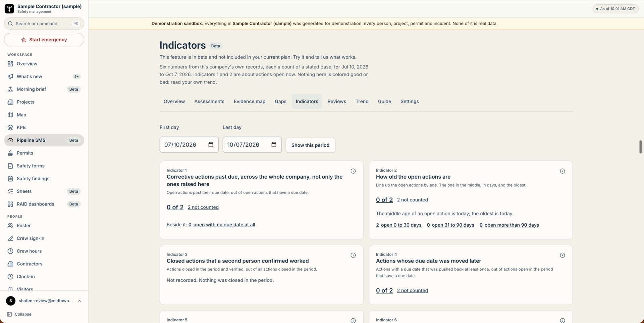
Task: Click the Map icon in sidebar
Action: tap(10, 115)
